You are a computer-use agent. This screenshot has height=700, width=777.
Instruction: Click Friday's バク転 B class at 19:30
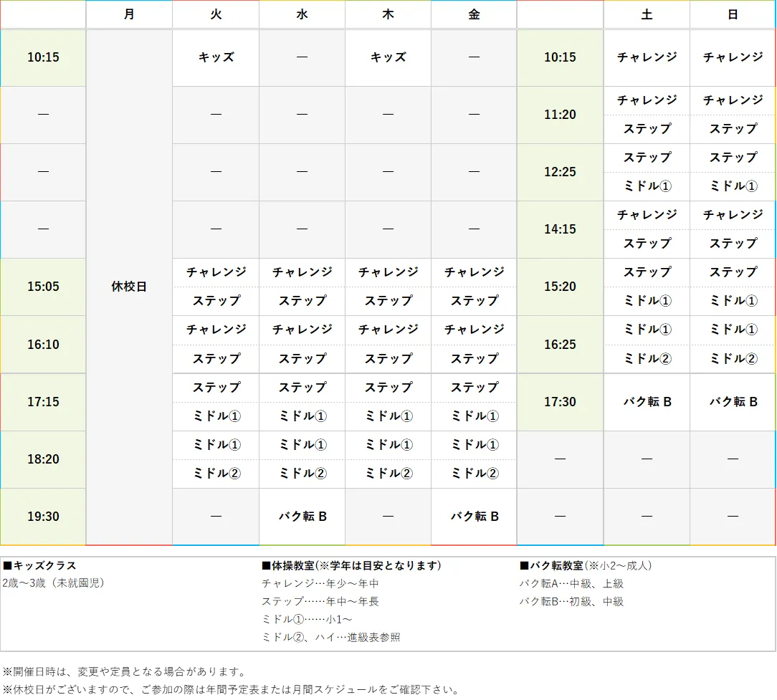coord(474,516)
